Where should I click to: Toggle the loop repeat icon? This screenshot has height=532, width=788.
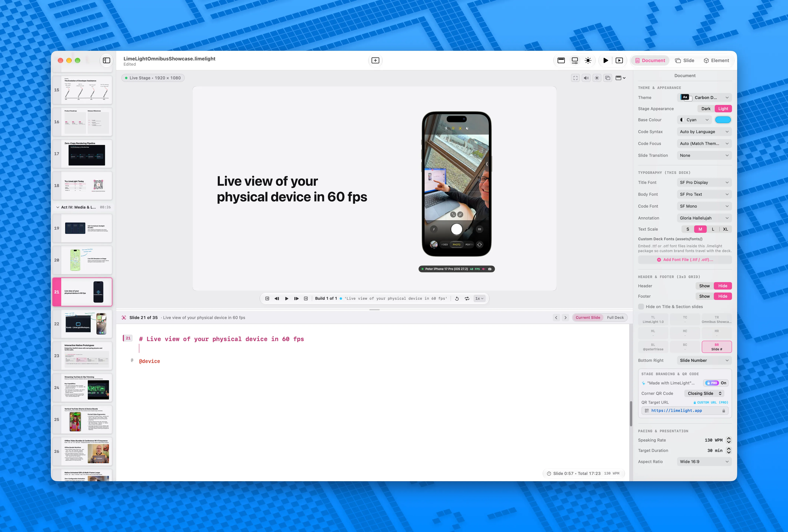coord(467,298)
